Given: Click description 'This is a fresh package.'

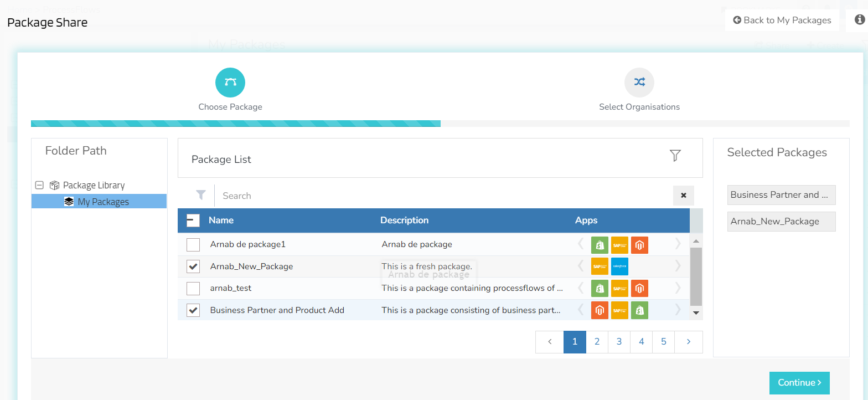Looking at the screenshot, I should pyautogui.click(x=427, y=266).
